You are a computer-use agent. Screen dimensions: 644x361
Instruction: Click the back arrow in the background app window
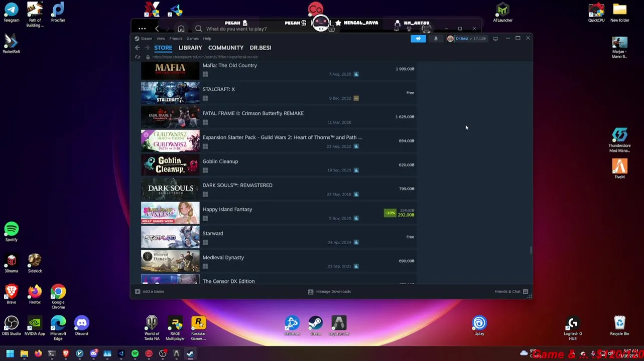click(x=157, y=29)
